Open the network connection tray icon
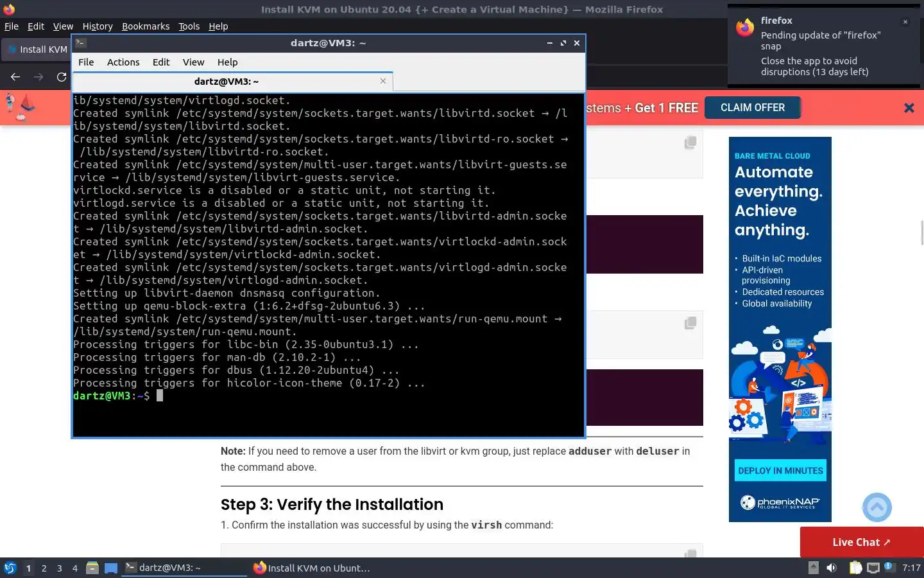This screenshot has width=924, height=578. pos(873,567)
